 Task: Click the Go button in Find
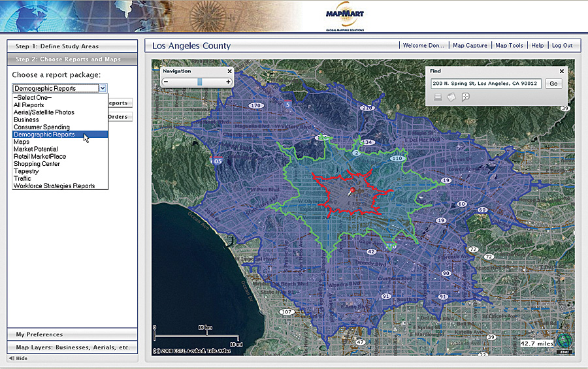(x=553, y=84)
